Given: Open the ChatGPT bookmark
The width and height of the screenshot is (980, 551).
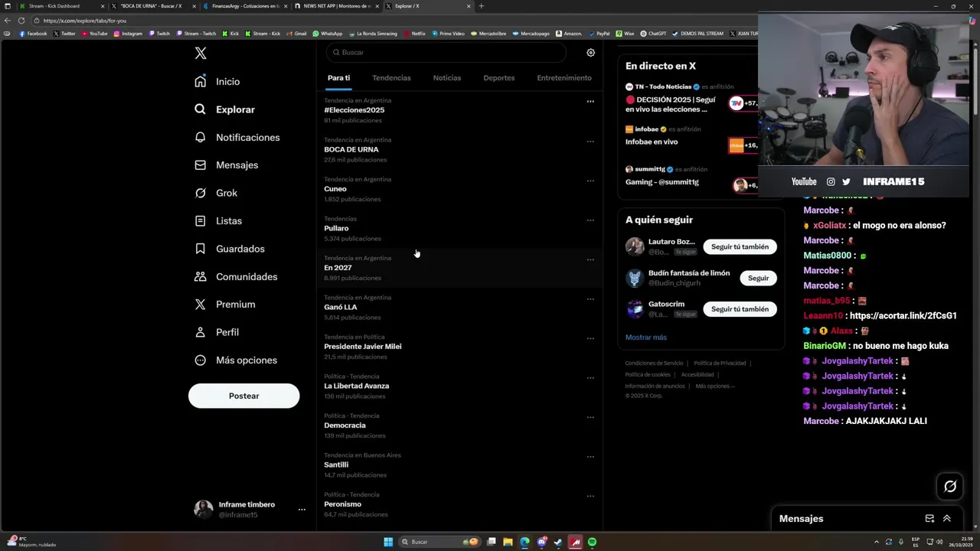Looking at the screenshot, I should (653, 34).
